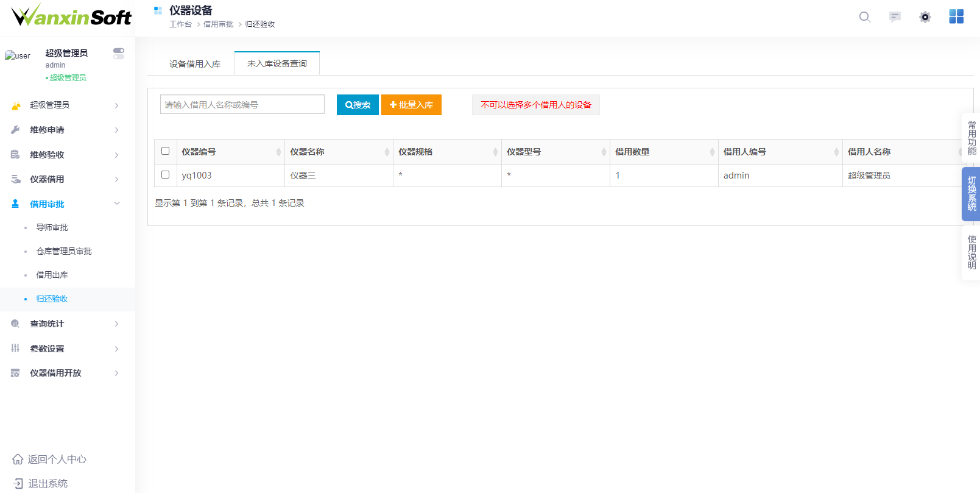This screenshot has height=493, width=980.
Task: Open the settings gear icon
Action: [925, 17]
